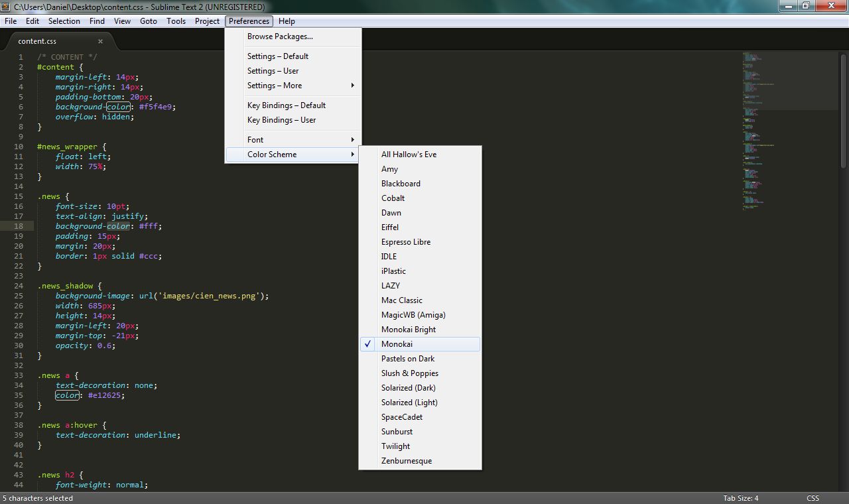
Task: Close the Preferences menu
Action: click(x=249, y=21)
